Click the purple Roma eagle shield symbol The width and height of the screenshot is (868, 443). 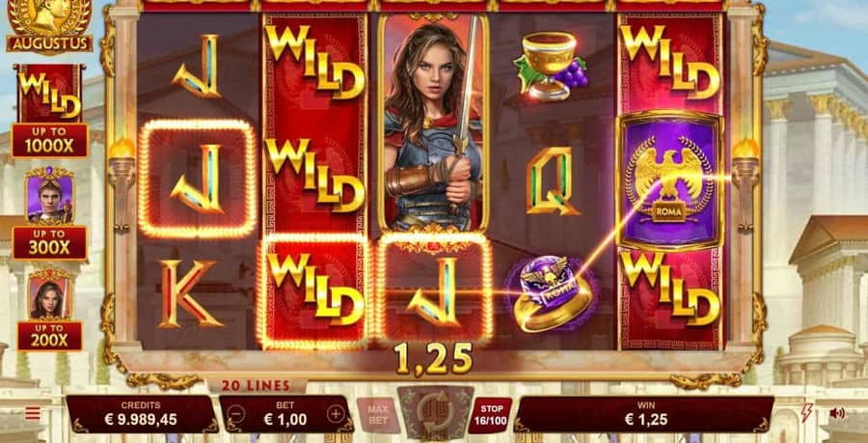(670, 180)
